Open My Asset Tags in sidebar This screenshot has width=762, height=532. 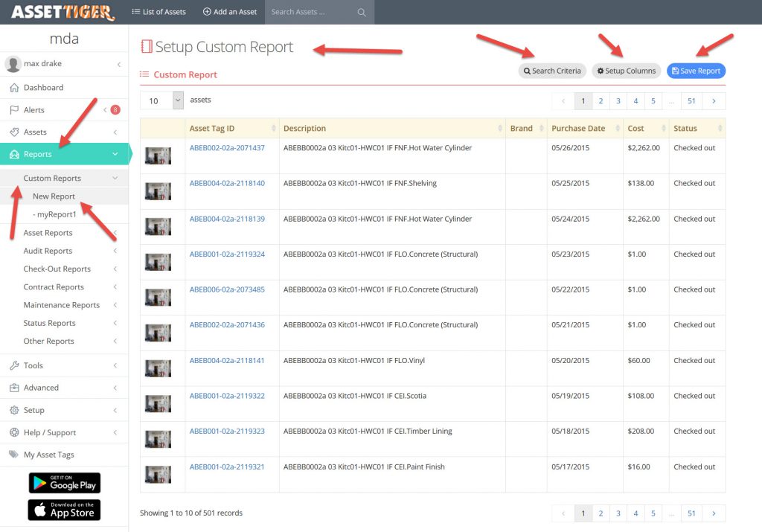tap(48, 455)
